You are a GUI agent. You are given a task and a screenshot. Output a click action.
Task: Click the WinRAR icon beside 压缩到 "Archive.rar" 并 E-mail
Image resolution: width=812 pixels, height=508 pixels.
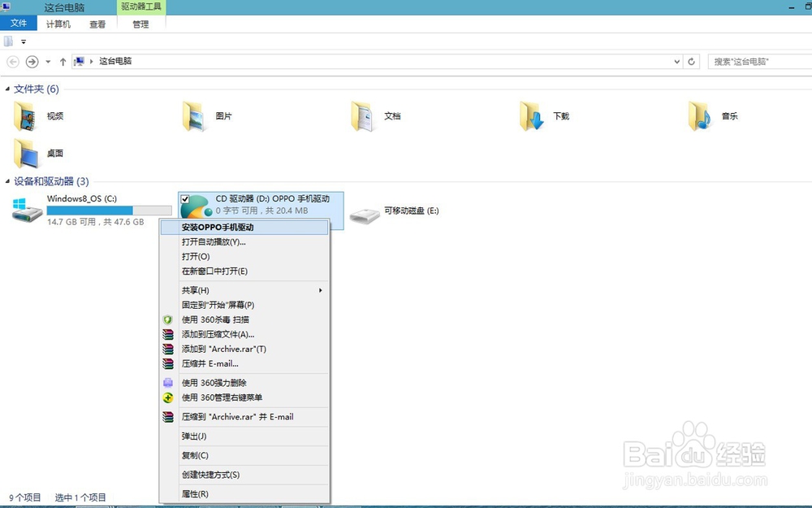point(168,417)
